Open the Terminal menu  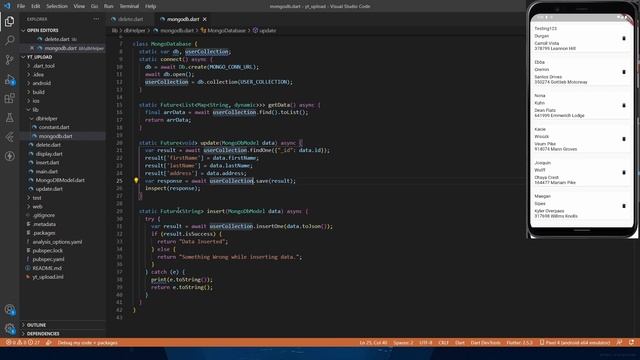click(129, 6)
